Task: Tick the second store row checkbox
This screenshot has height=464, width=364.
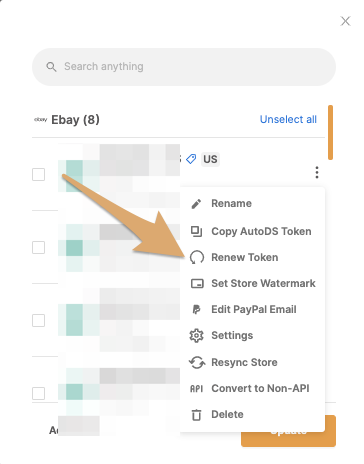Action: click(39, 247)
